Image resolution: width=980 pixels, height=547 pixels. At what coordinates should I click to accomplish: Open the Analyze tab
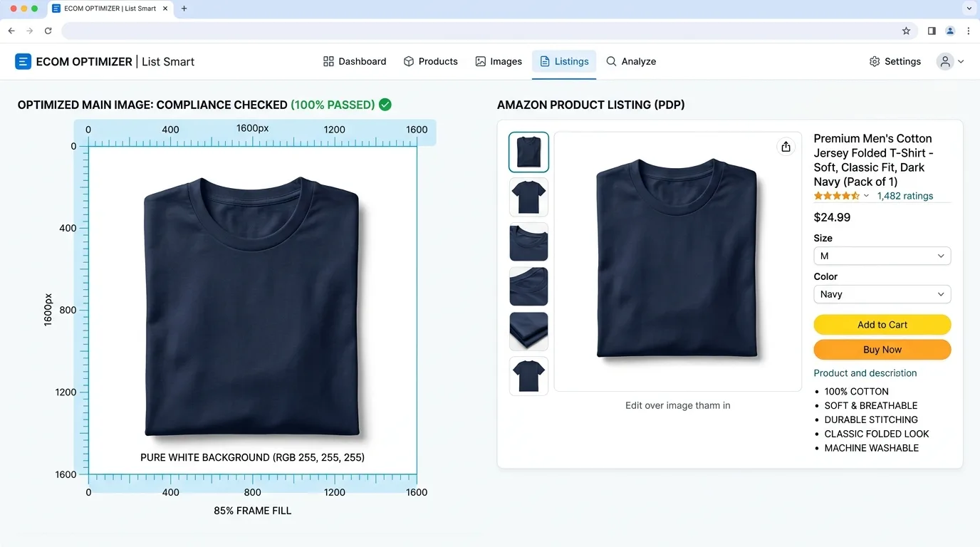631,61
